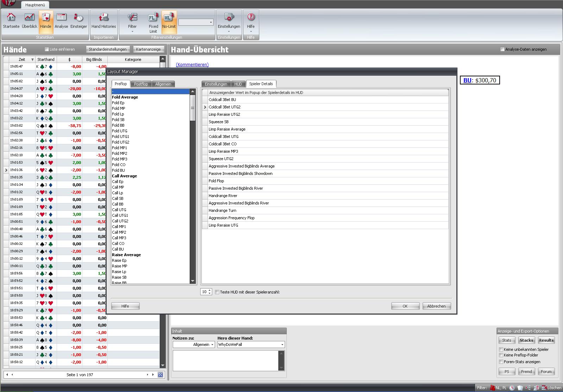Expand the Coldcall 3Bet UTG2 row arrow

(205, 107)
